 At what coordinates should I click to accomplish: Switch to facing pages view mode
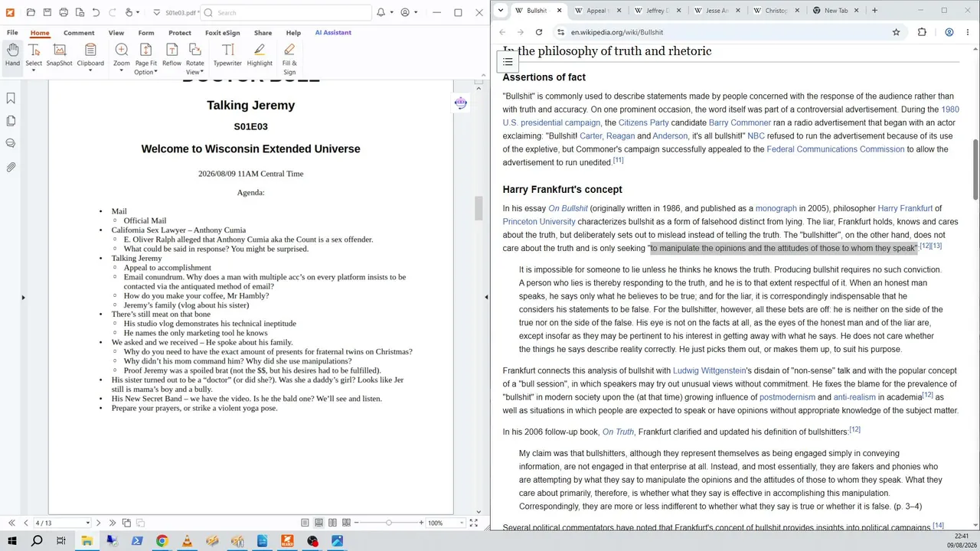pyautogui.click(x=332, y=523)
